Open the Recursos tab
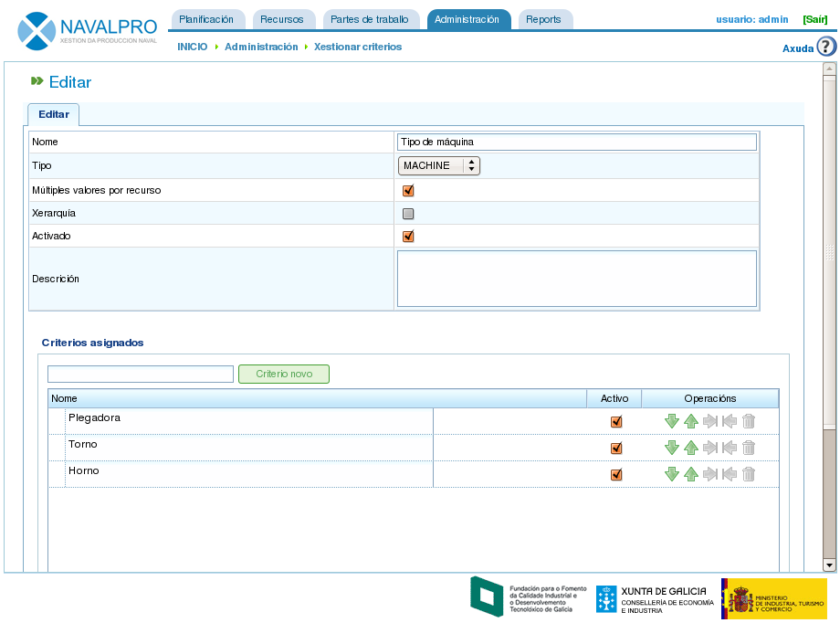This screenshot has height=623, width=840. (x=281, y=19)
